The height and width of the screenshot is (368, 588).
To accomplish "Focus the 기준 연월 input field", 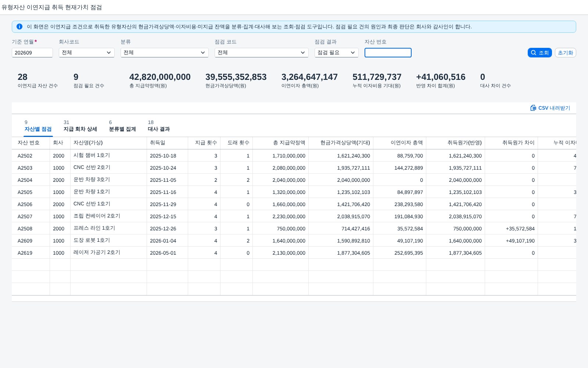I will pyautogui.click(x=32, y=53).
